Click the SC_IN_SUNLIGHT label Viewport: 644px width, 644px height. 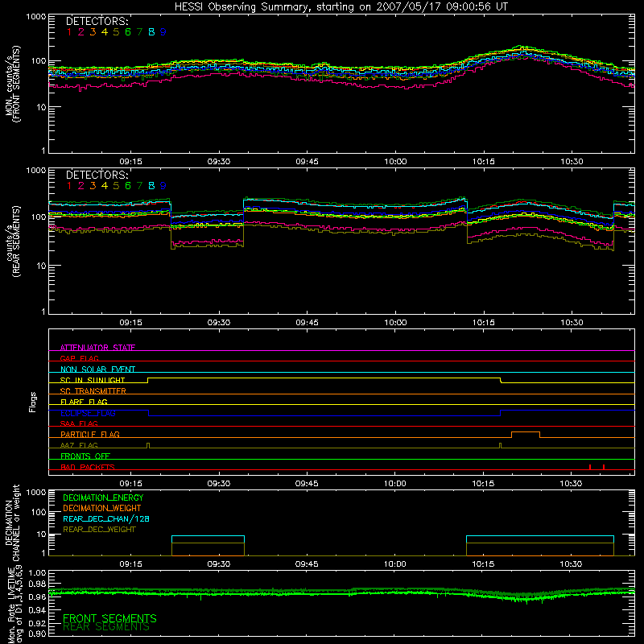pyautogui.click(x=93, y=380)
